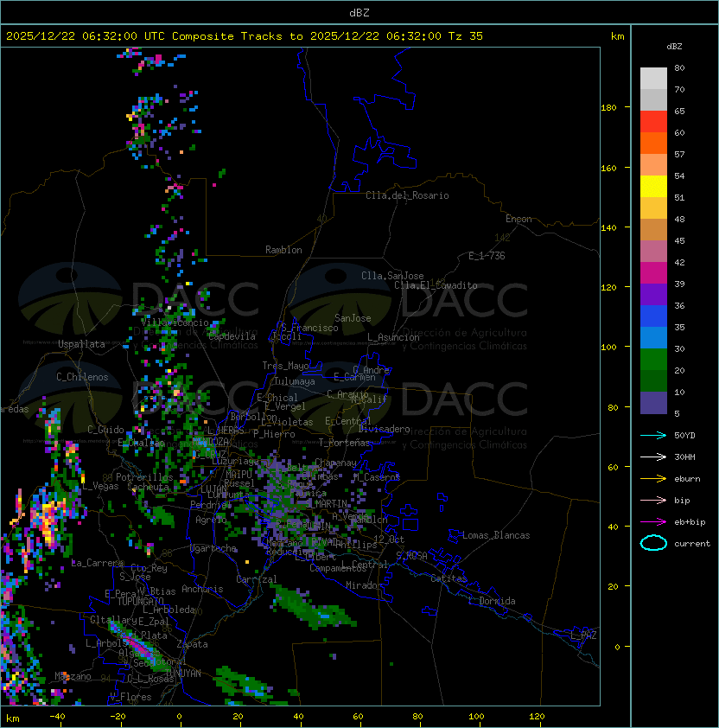Click the Ugarteche map label
Viewport: 719px width, 728px height.
point(213,548)
